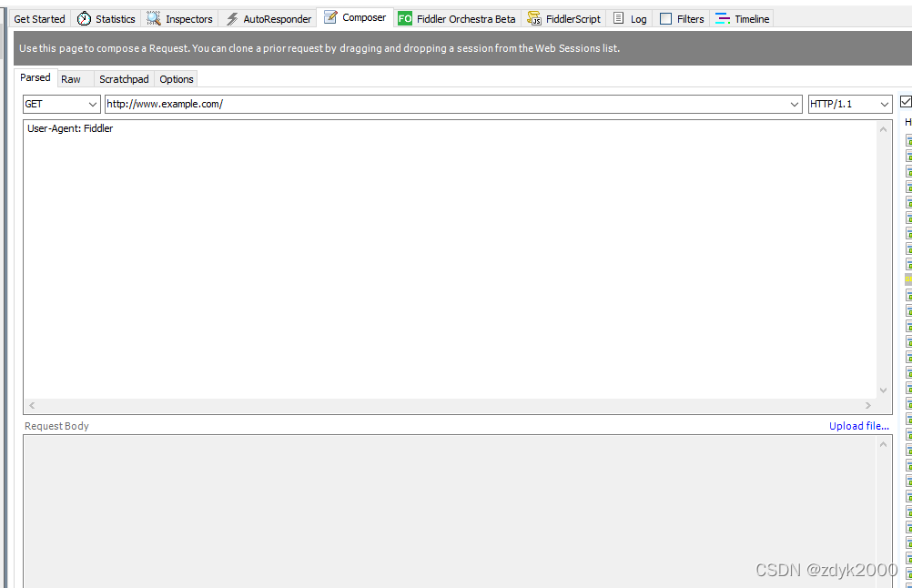
Task: Expand the URL history dropdown arrow
Action: point(795,104)
